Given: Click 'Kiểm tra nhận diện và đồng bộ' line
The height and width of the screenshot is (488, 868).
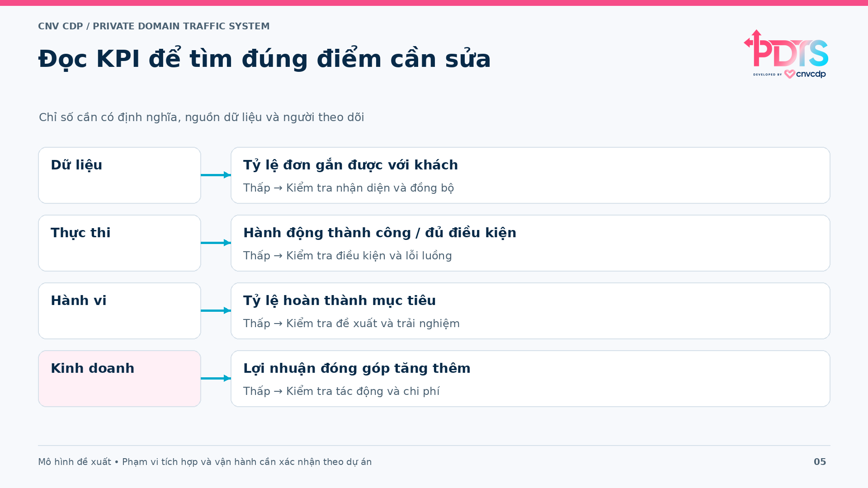Looking at the screenshot, I should coord(349,188).
